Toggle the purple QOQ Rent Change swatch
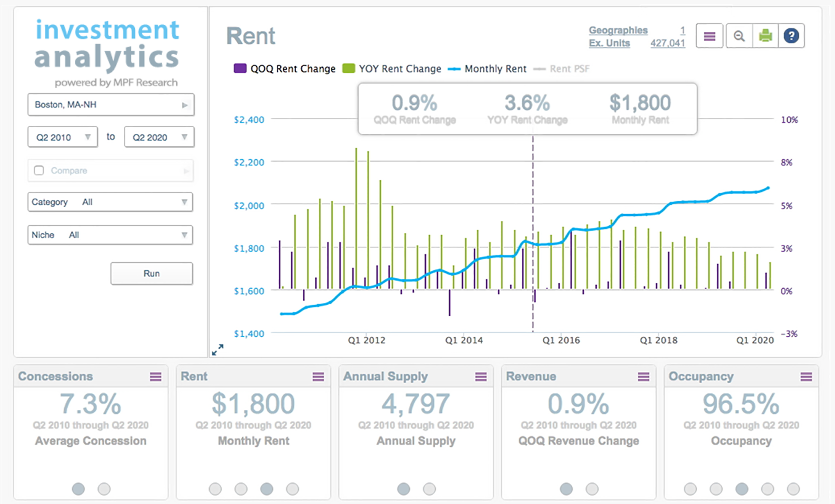Viewport: 835px width, 504px height. pyautogui.click(x=240, y=69)
